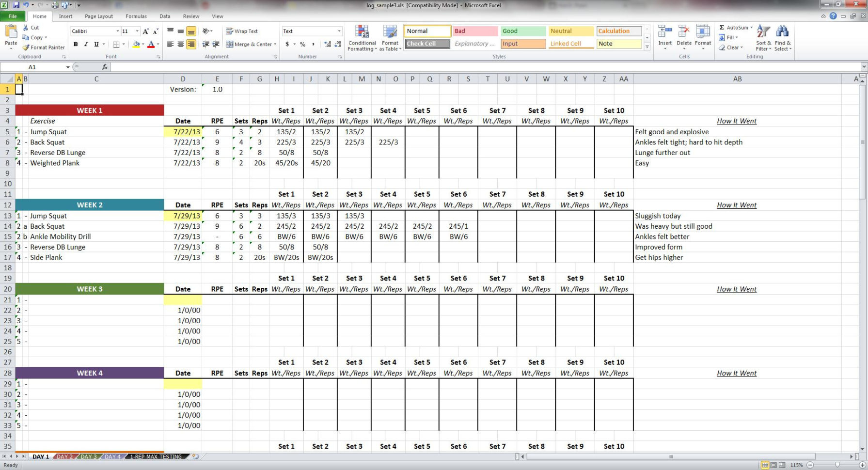Open the Font name dropdown

pyautogui.click(x=118, y=31)
